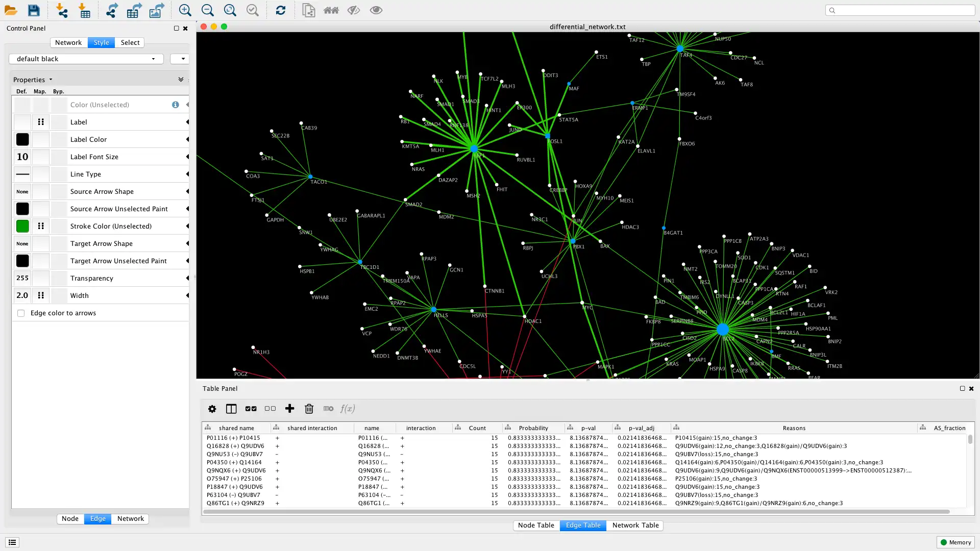
Task: Click the Stroke Color unselected swatch
Action: coord(23,226)
